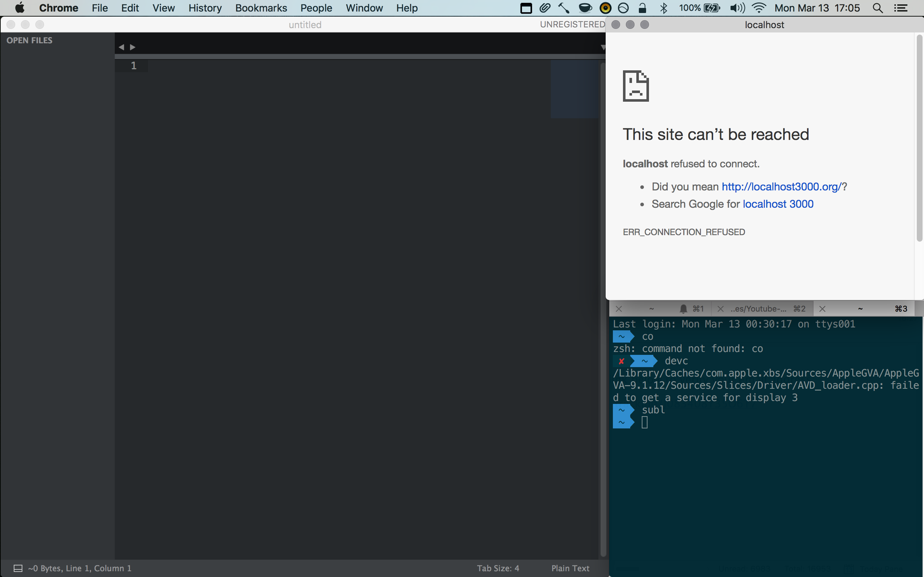Click the Wi-Fi icon in menu bar

pos(759,8)
